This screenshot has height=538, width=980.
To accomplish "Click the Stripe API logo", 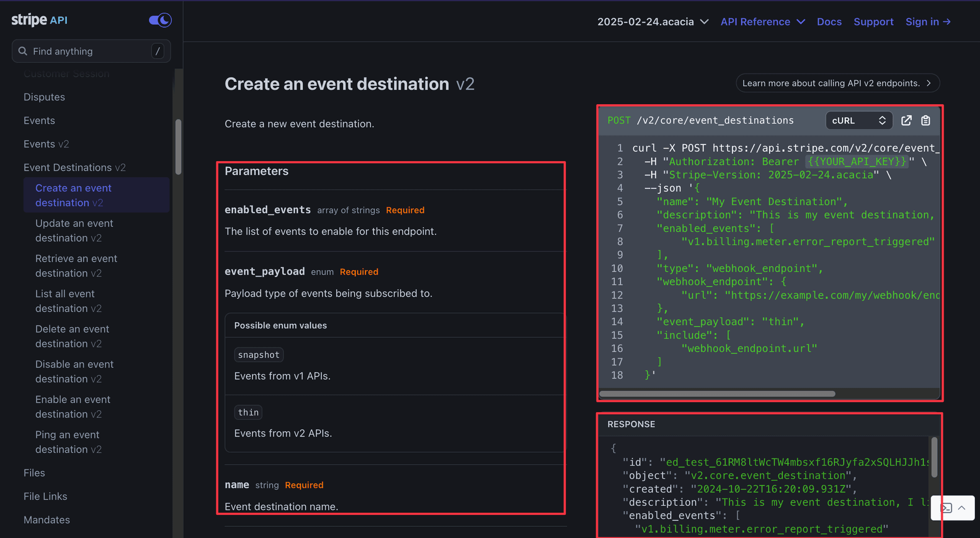I will click(x=39, y=20).
